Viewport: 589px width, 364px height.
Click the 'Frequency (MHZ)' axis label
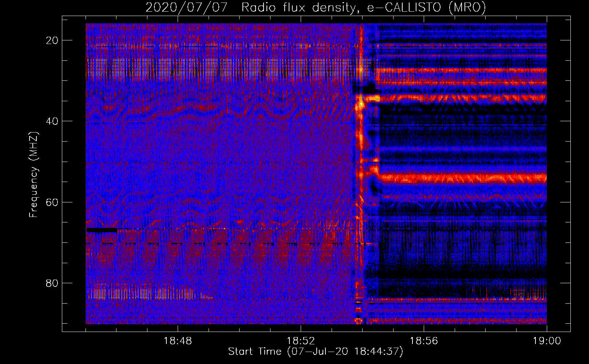point(33,175)
